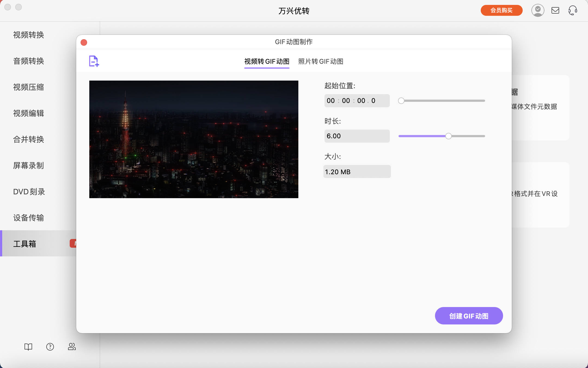Open the community icon at bottom left
This screenshot has height=368, width=588.
(x=72, y=347)
